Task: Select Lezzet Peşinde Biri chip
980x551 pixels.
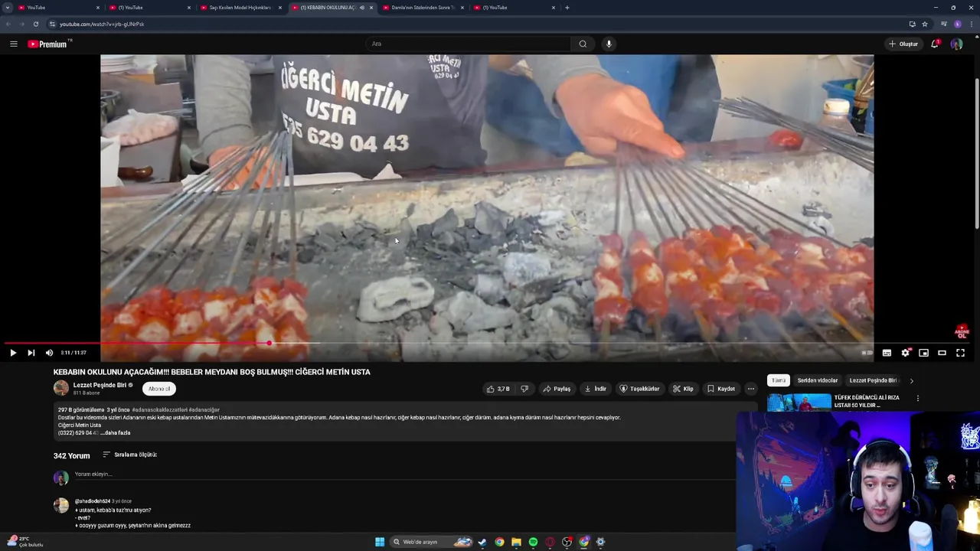Action: pyautogui.click(x=873, y=380)
